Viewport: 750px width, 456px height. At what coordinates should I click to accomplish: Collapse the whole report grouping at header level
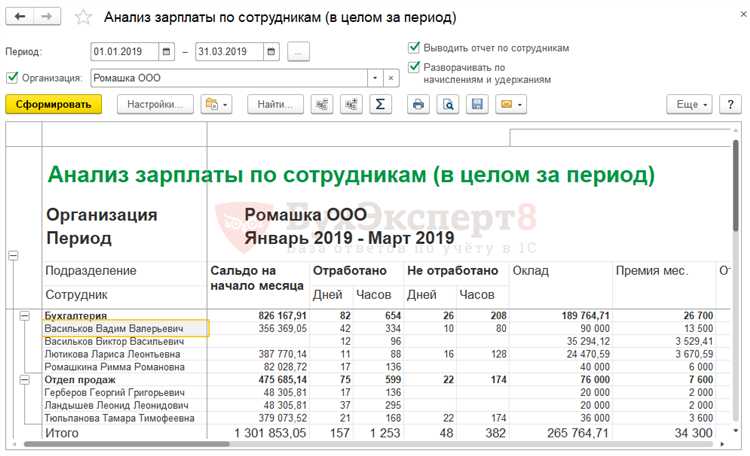point(13,256)
